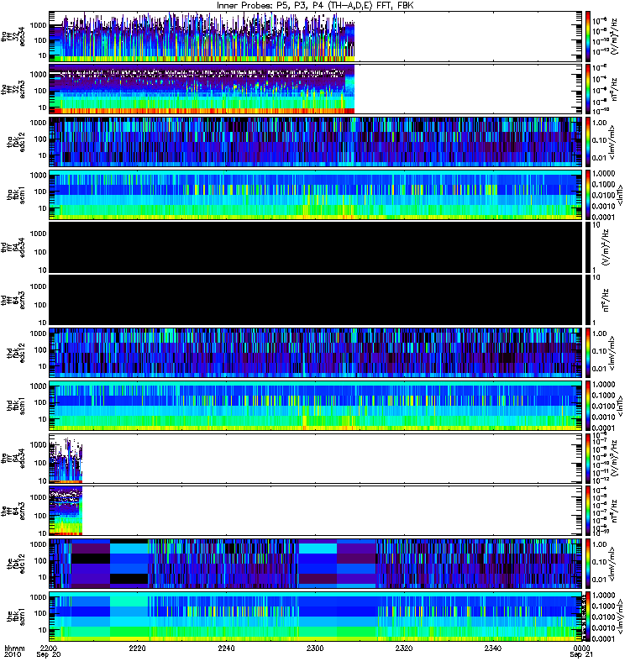Click the tha fff scm3 spectrogram data area
The image size is (630, 672).
[202, 89]
